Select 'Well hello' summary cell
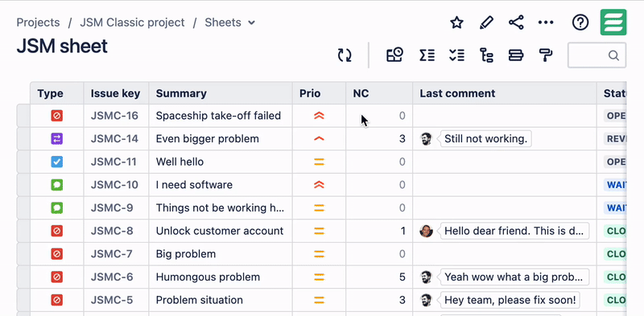The width and height of the screenshot is (644, 316). [221, 162]
